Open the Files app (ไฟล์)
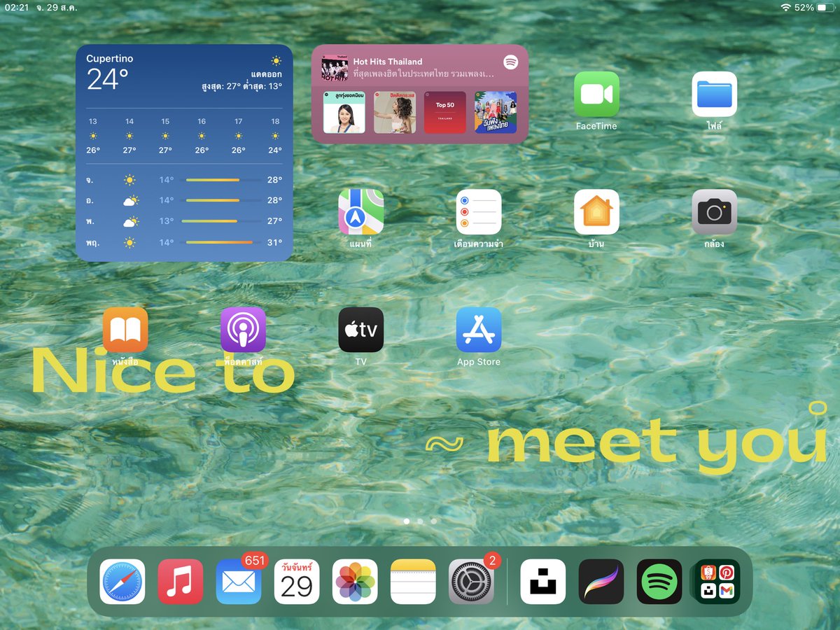The width and height of the screenshot is (840, 630). 714,94
